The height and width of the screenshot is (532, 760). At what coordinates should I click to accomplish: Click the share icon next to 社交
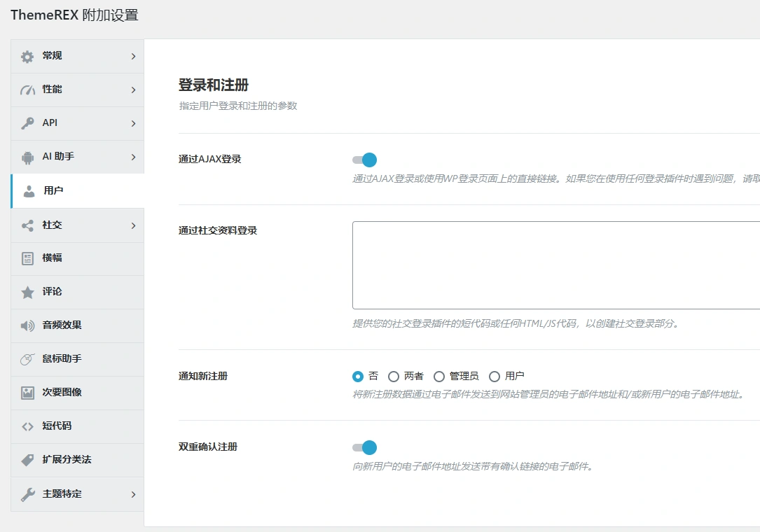pos(27,225)
